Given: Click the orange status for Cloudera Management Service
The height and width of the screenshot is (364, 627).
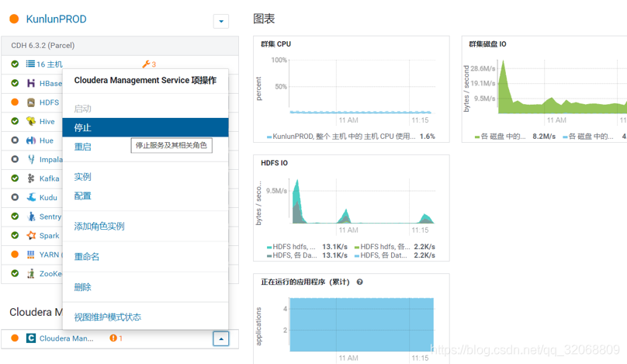Looking at the screenshot, I should click(15, 338).
